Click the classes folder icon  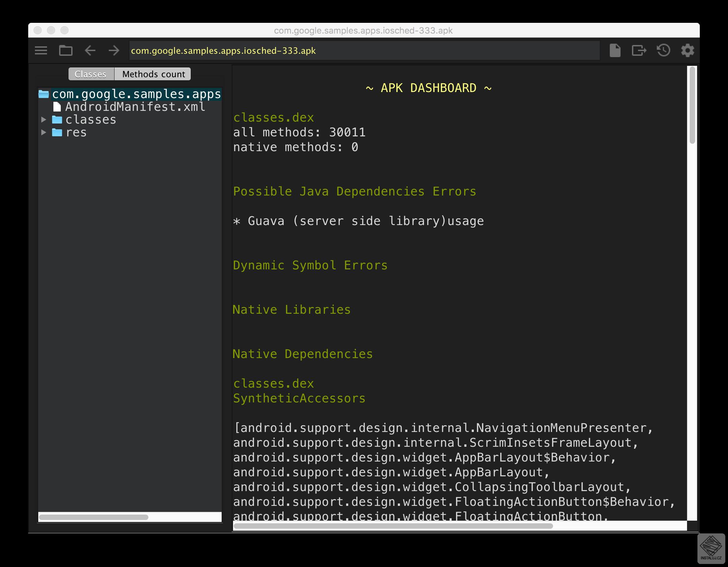click(x=57, y=120)
